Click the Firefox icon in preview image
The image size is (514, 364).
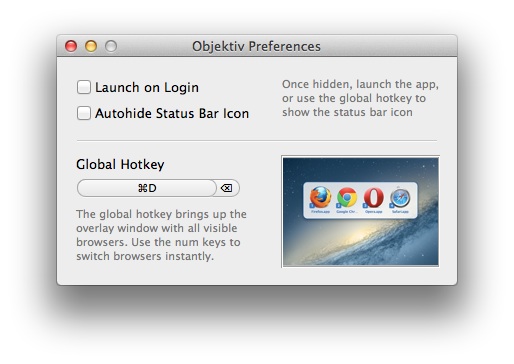click(x=320, y=197)
